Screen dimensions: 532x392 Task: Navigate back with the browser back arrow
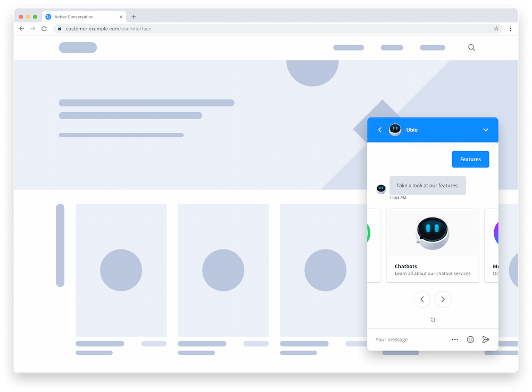click(x=21, y=28)
